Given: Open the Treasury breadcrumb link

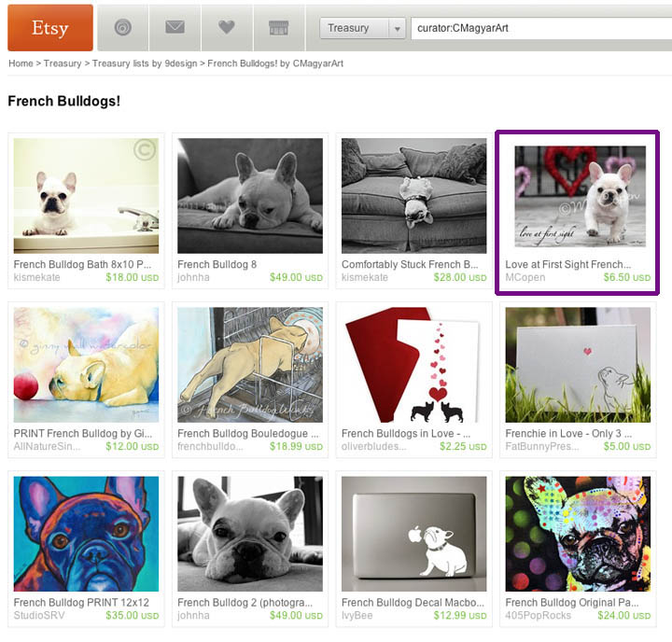Looking at the screenshot, I should pyautogui.click(x=63, y=63).
